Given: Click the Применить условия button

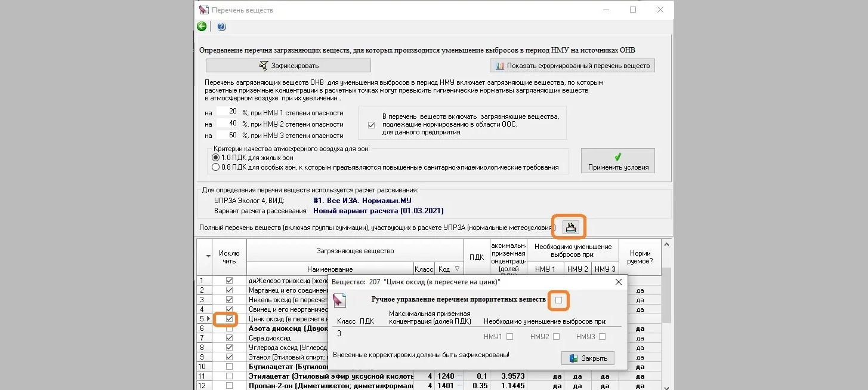Looking at the screenshot, I should tap(617, 161).
